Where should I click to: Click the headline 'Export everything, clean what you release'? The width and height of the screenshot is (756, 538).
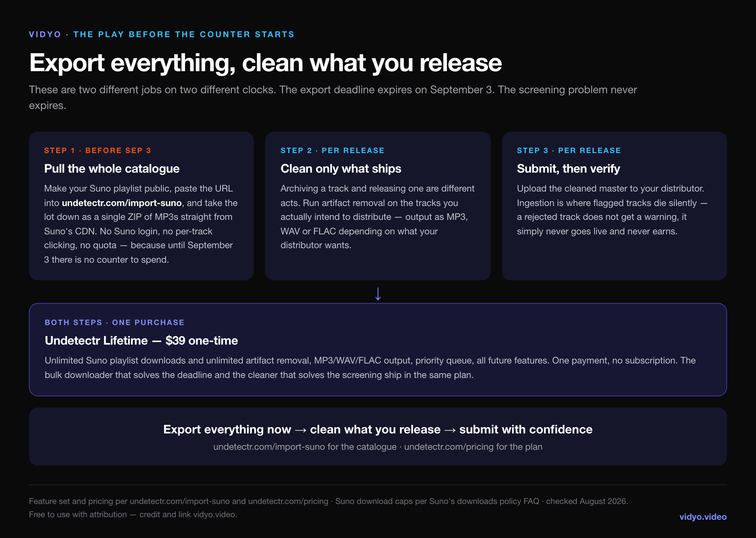[x=265, y=63]
